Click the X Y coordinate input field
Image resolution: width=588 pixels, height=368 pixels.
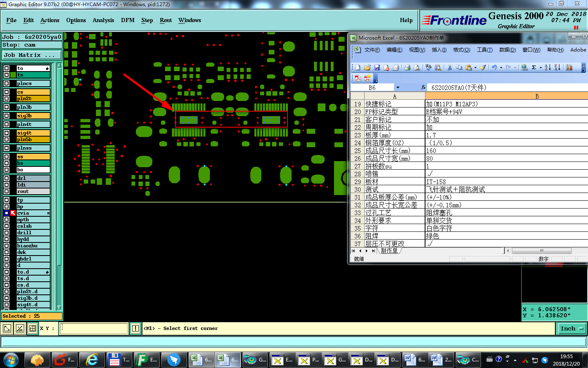[94, 328]
